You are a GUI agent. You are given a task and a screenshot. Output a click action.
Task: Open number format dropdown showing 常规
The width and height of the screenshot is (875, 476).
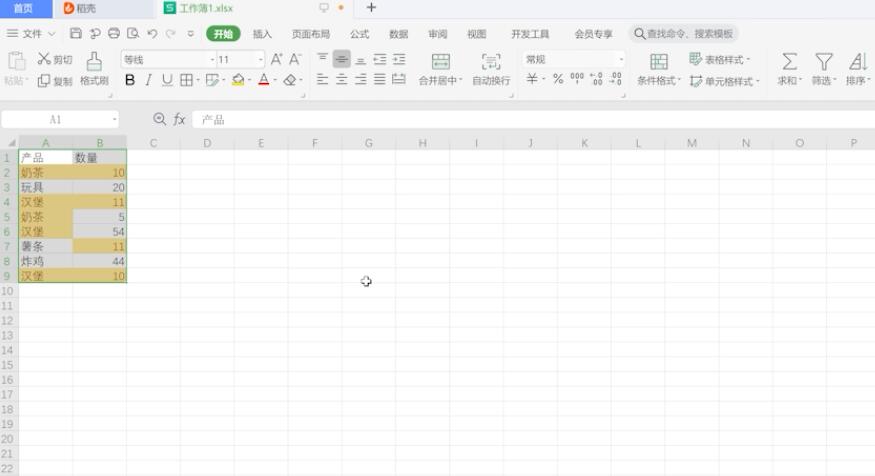[621, 59]
